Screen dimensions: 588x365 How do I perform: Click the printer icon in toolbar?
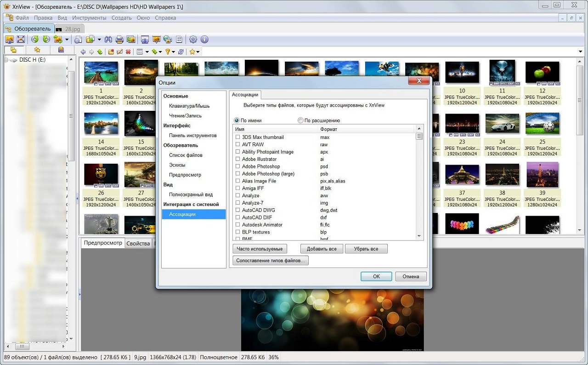pyautogui.click(x=119, y=40)
